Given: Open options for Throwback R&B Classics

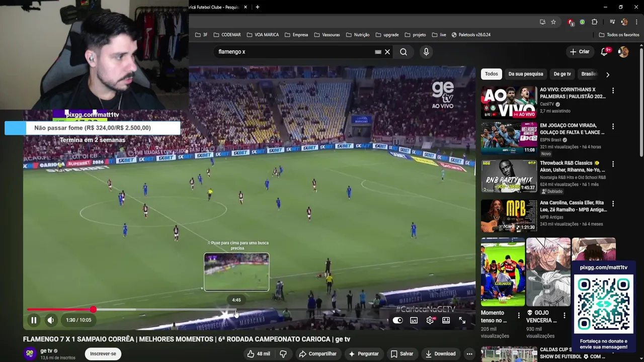Looking at the screenshot, I should 613,164.
